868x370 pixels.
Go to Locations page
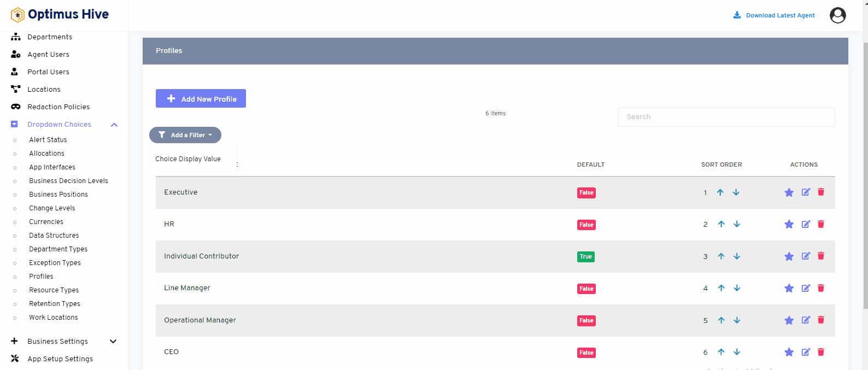coord(44,90)
